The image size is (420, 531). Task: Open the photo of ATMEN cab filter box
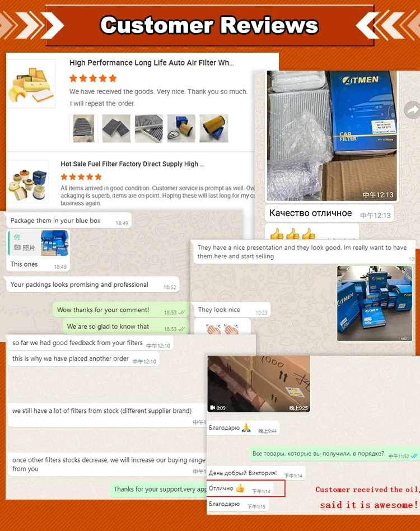tap(332, 136)
